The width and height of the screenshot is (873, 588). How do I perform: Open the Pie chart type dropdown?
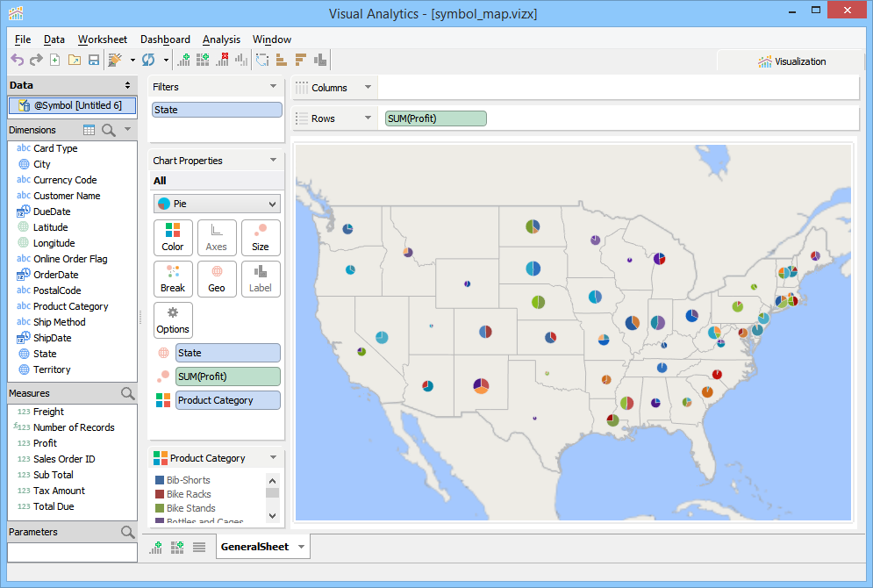[x=217, y=204]
